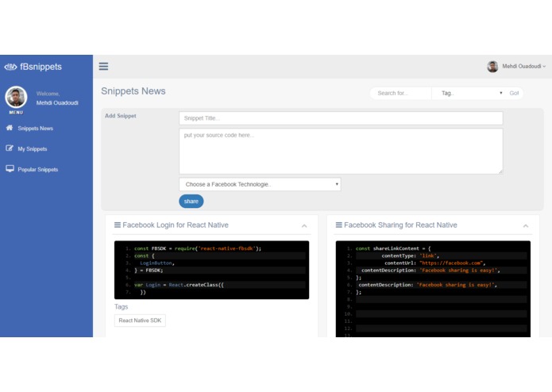Viewport: 552px width, 392px height.
Task: Click the monitor icon beside Popular Snippets
Action: click(x=10, y=169)
